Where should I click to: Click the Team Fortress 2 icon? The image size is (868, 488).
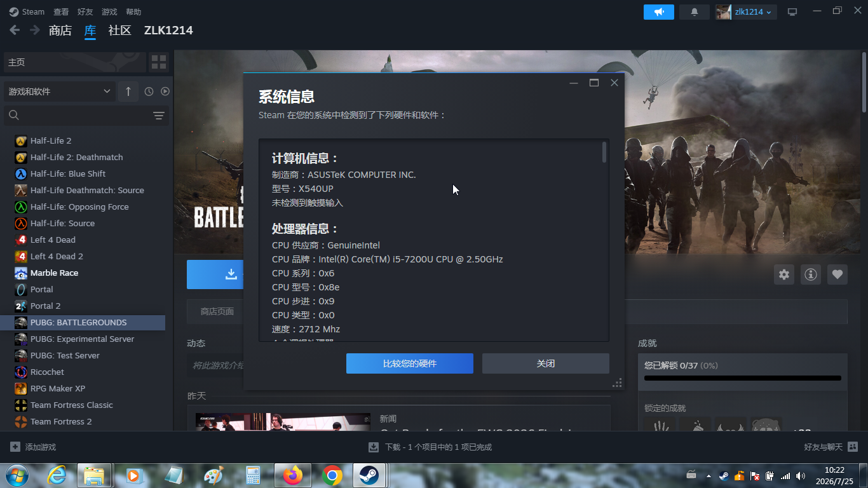pyautogui.click(x=21, y=421)
